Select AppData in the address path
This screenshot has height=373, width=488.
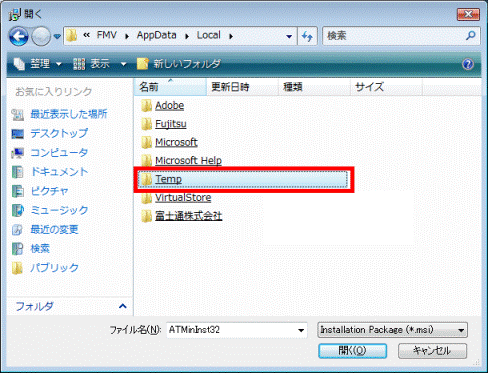coord(156,35)
